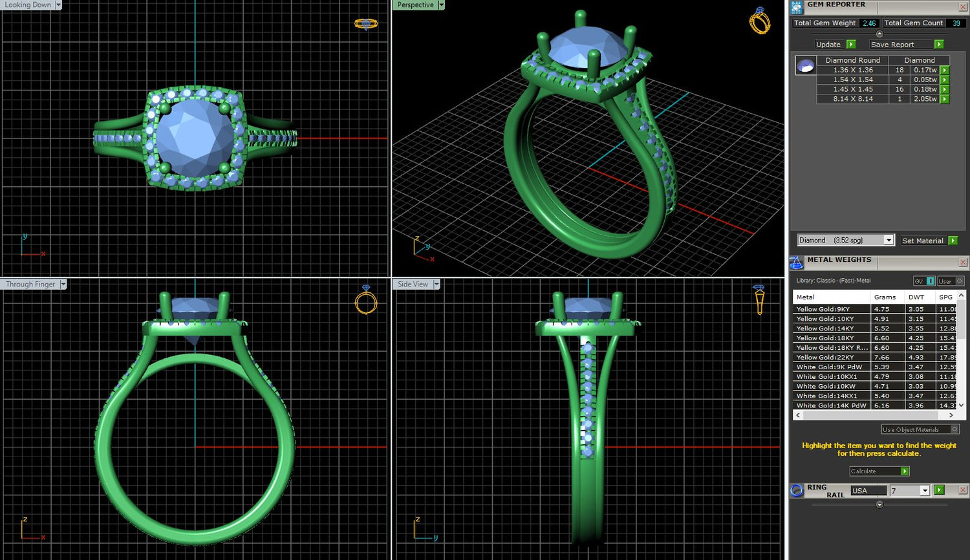Viewport: 970px width, 560px height.
Task: Click the Gem Reporter collapse slider handle
Action: (x=879, y=34)
